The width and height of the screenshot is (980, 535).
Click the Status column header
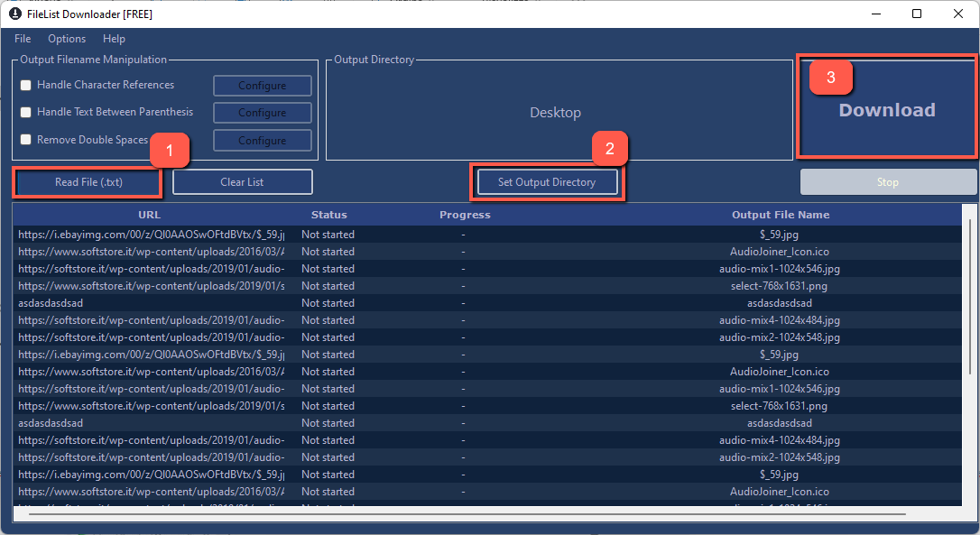[x=328, y=215]
